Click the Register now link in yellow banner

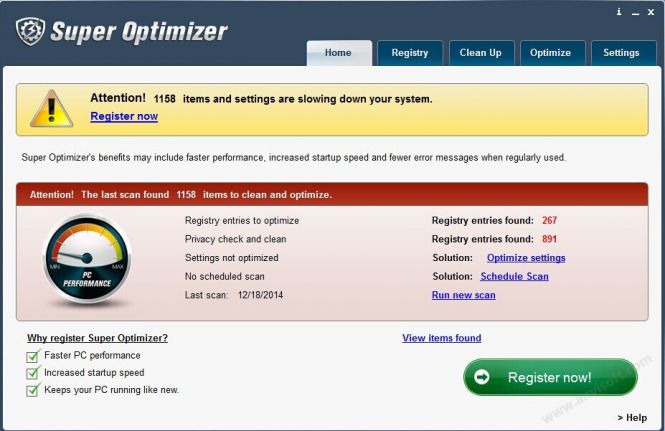click(x=124, y=116)
